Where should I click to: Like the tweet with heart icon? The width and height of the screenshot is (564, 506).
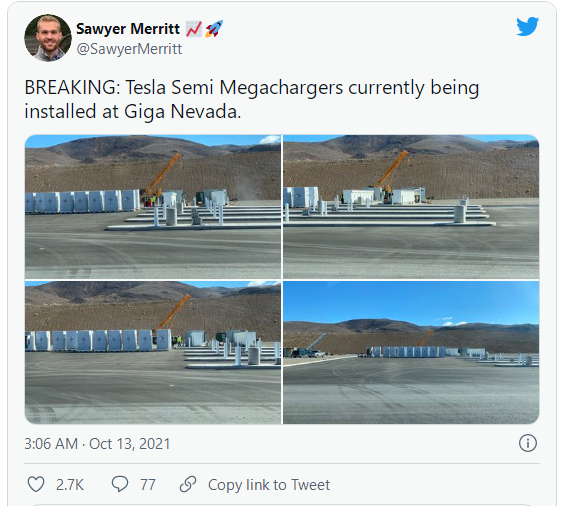[36, 484]
